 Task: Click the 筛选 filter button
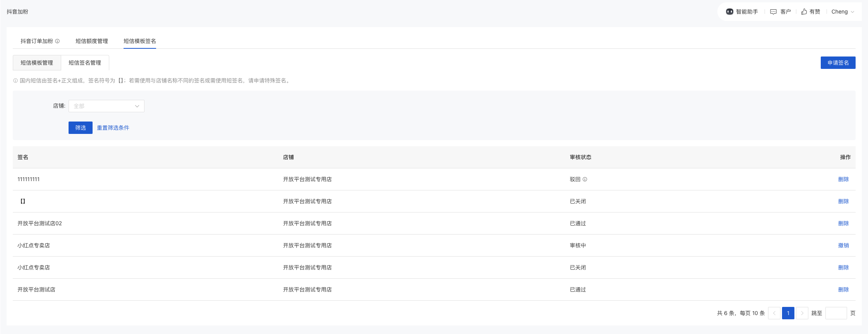80,128
